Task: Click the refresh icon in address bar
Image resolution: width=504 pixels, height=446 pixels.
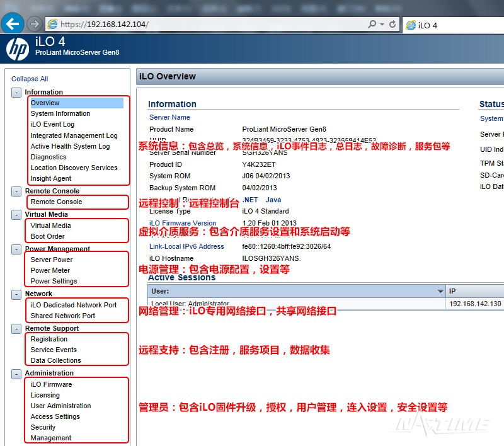Action: pyautogui.click(x=392, y=24)
